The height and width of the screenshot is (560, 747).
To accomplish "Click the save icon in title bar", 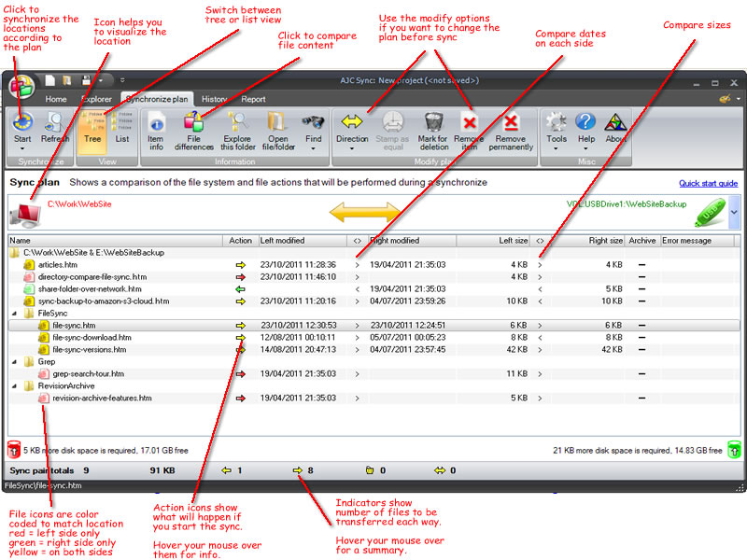I will pos(86,80).
